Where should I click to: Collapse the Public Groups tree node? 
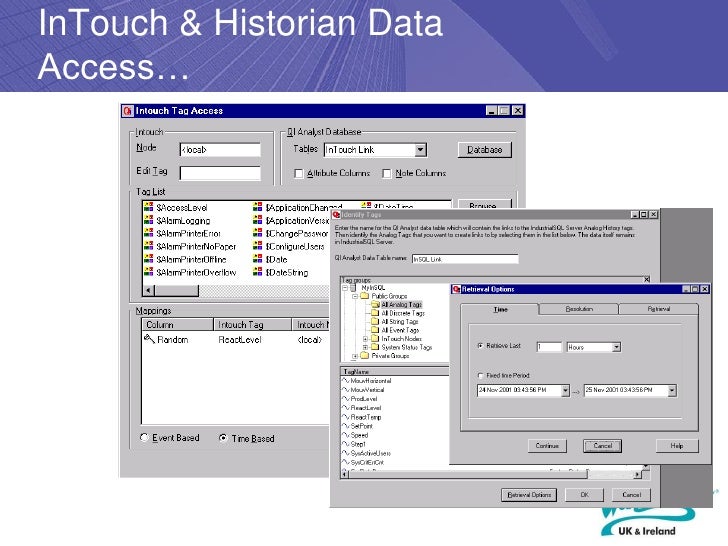[x=355, y=296]
